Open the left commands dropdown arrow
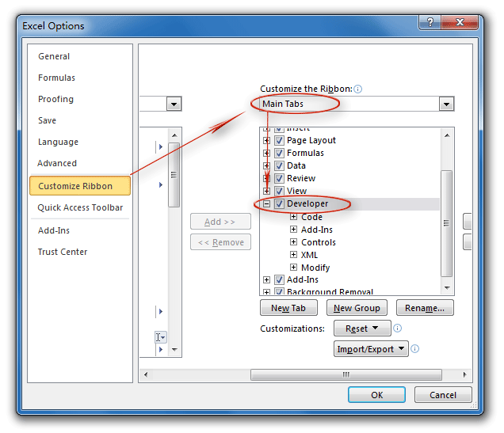This screenshot has height=433, width=504. pos(174,104)
